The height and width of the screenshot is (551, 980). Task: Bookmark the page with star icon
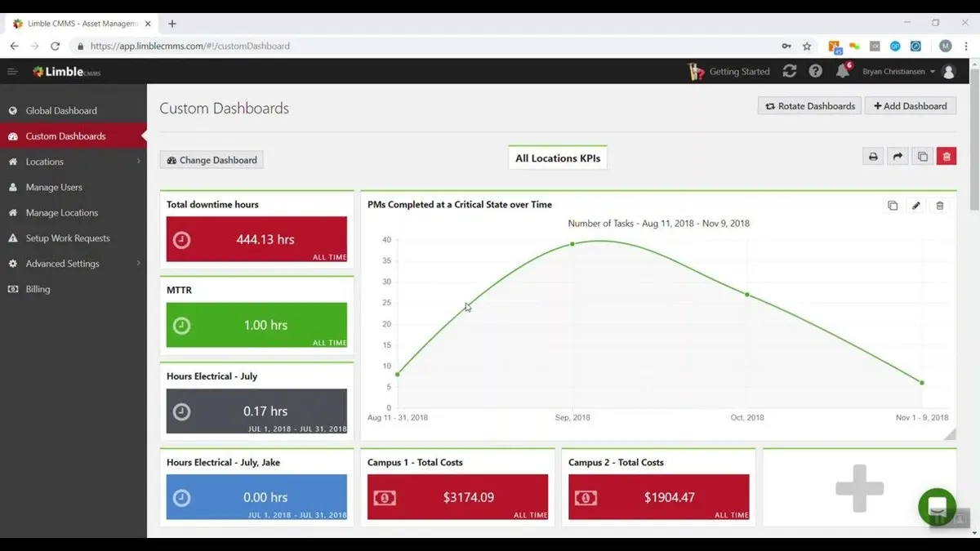[807, 47]
